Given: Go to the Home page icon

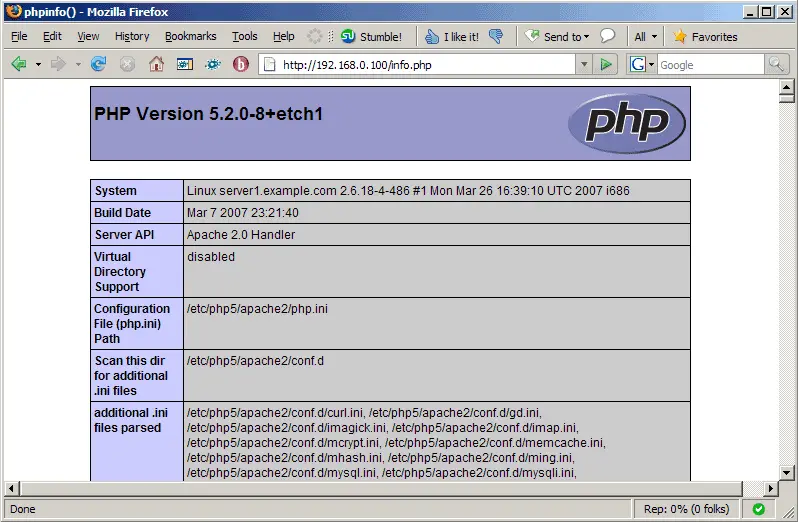Looking at the screenshot, I should (x=156, y=64).
